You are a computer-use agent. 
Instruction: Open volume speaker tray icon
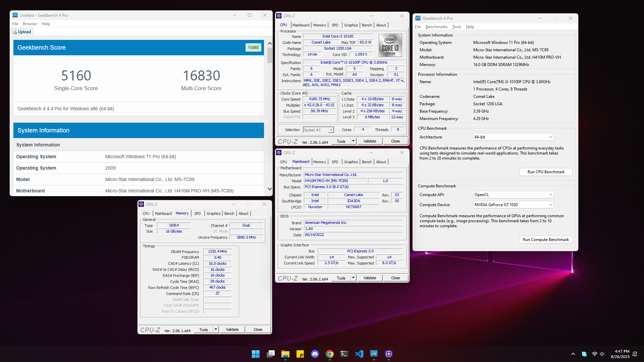pos(602,354)
